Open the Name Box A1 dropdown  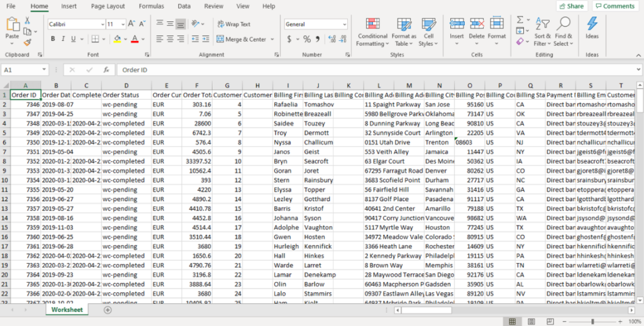pyautogui.click(x=45, y=70)
